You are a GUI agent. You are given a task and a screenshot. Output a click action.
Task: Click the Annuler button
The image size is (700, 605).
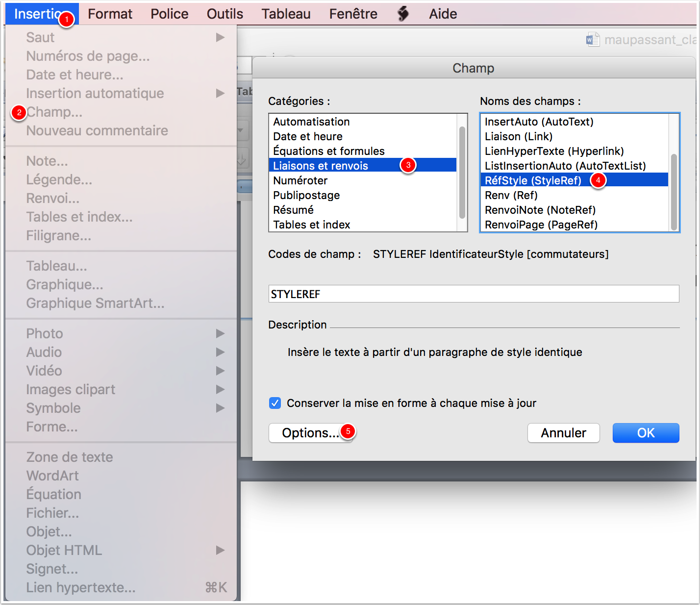pos(563,433)
